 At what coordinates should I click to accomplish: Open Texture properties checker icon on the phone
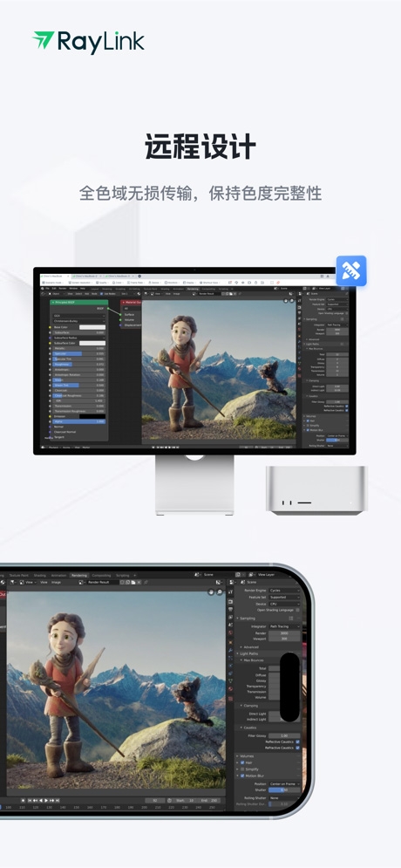(x=231, y=699)
